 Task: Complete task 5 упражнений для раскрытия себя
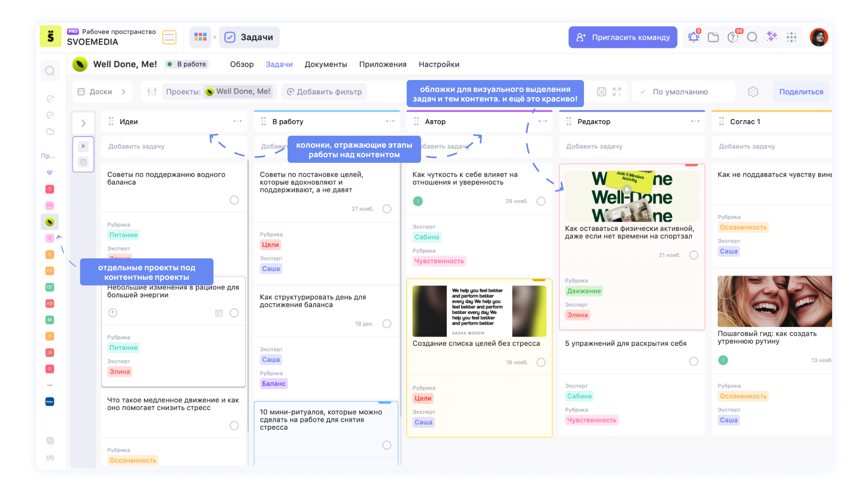tap(693, 361)
